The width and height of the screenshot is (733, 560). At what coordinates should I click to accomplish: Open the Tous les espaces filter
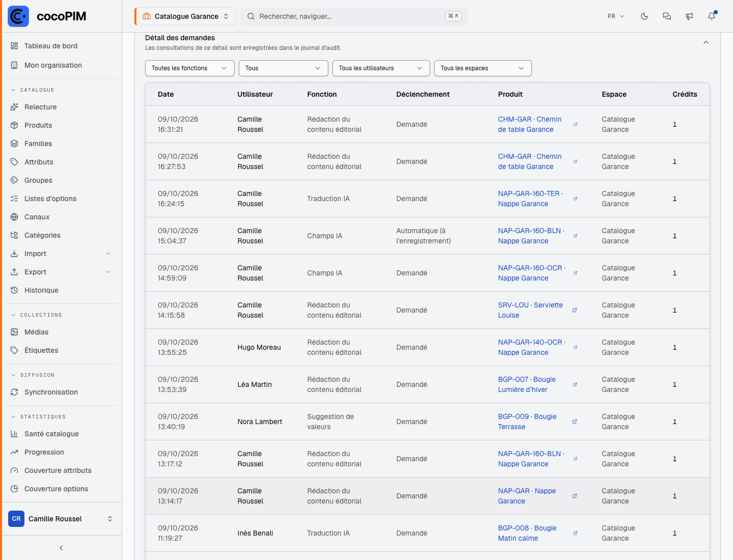(x=483, y=68)
